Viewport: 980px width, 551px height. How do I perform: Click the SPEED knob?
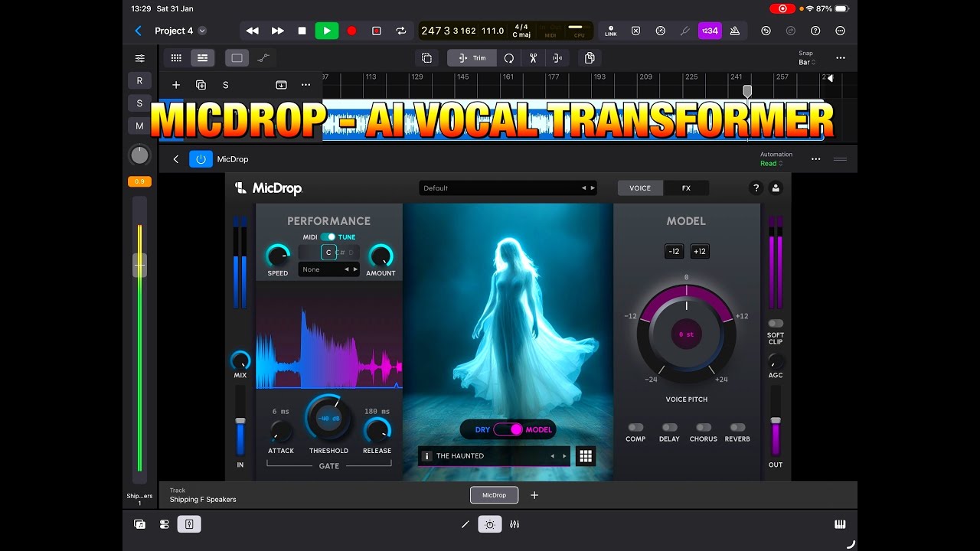pyautogui.click(x=278, y=256)
